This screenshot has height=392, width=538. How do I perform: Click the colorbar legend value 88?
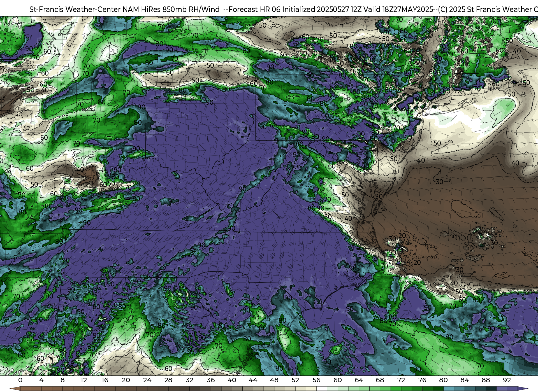tap(486, 380)
